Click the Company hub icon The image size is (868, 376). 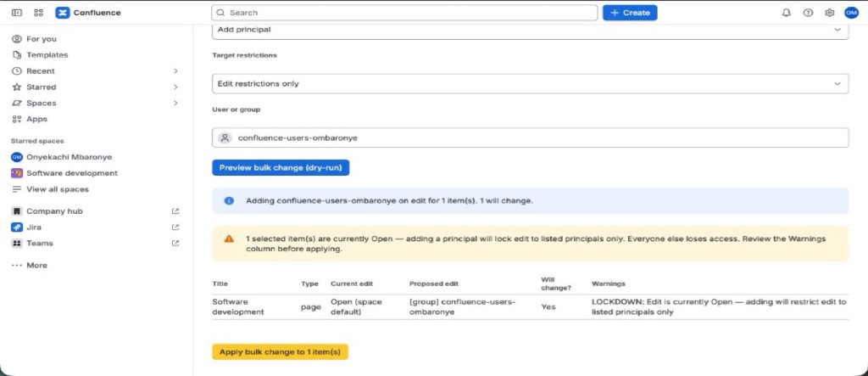click(17, 211)
